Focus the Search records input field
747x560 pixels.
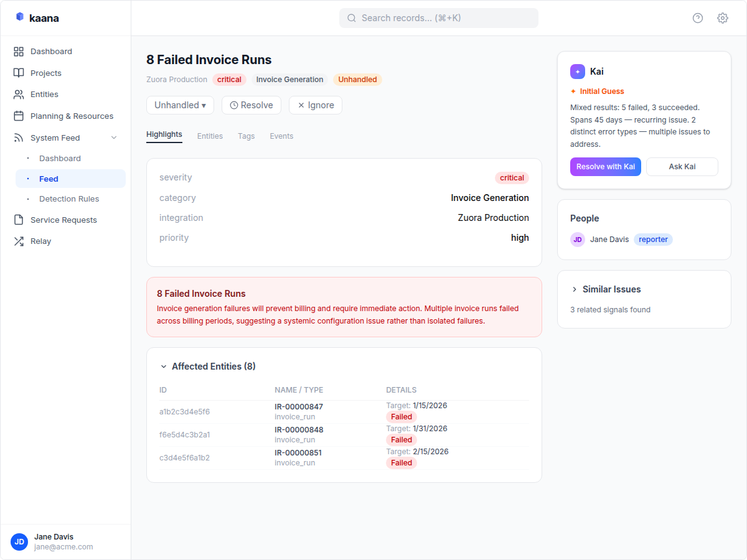tap(439, 18)
